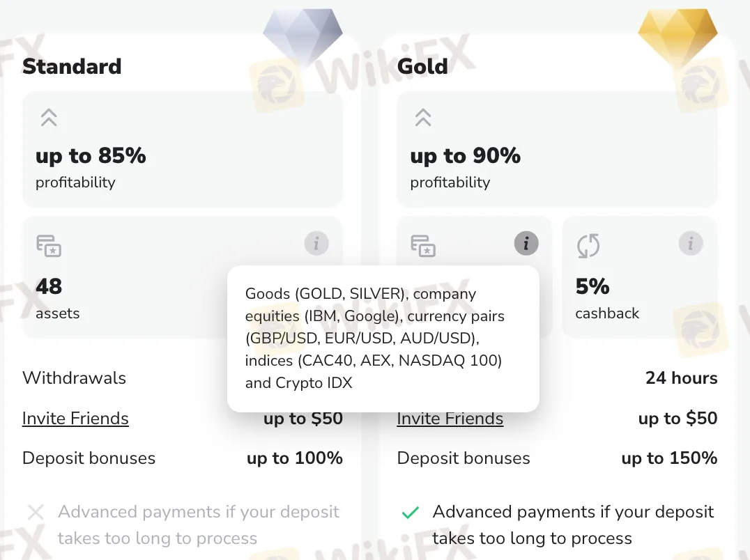Open Invite Friends link under Standard

click(x=75, y=419)
